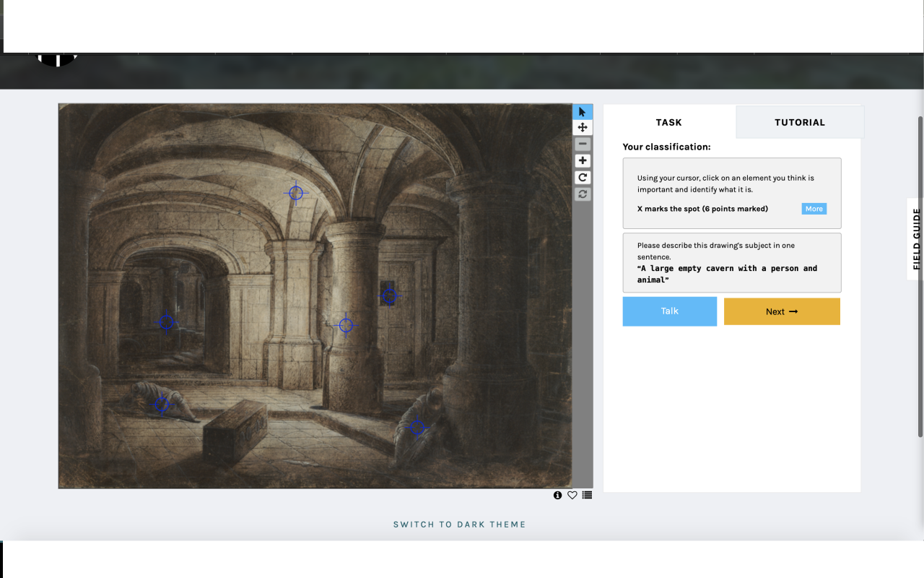
Task: Switch to dark theme
Action: pos(460,525)
